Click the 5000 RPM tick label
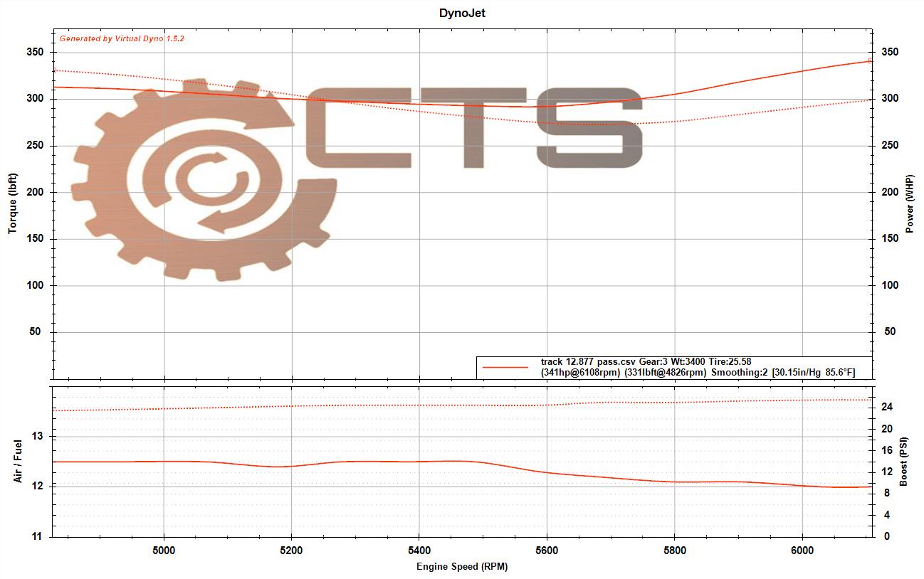 tap(164, 550)
